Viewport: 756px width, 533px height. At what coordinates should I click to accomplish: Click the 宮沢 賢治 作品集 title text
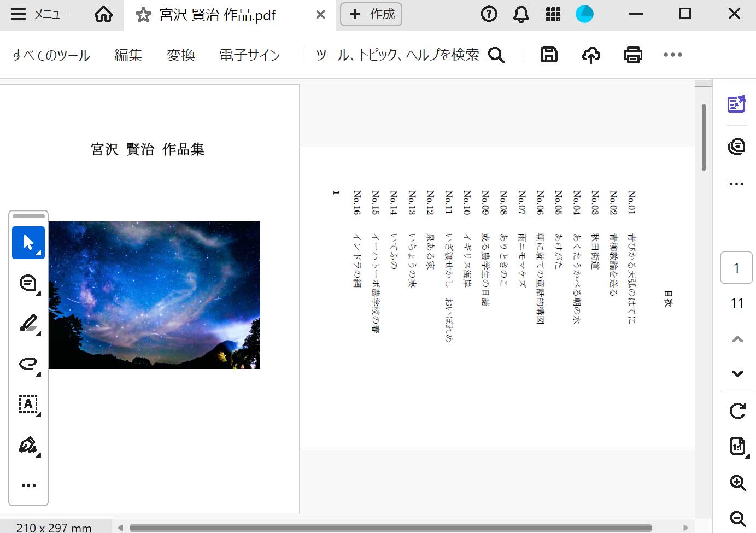point(148,149)
